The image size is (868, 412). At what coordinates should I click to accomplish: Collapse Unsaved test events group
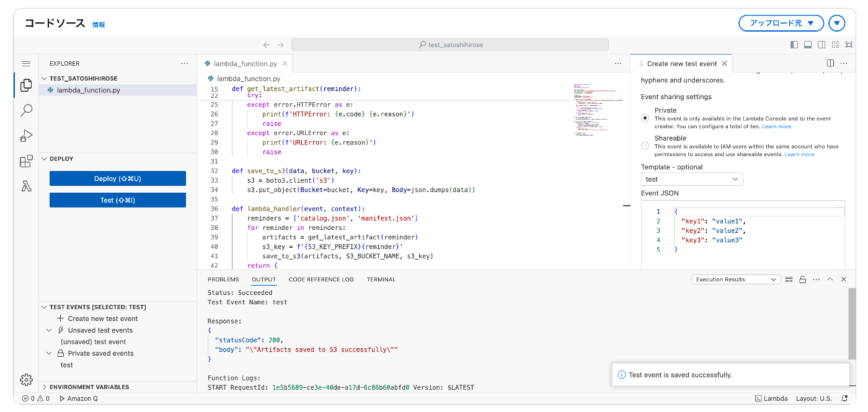pos(49,330)
